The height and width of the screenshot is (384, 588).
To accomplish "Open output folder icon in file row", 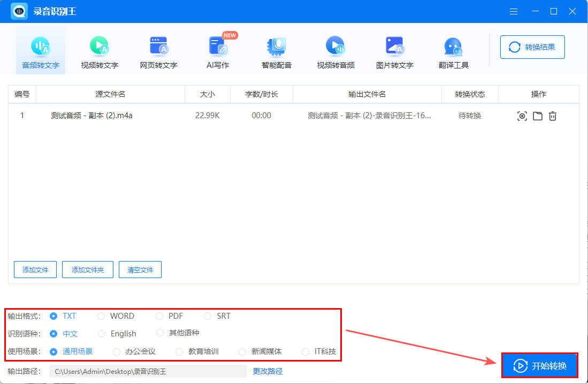I will [538, 116].
